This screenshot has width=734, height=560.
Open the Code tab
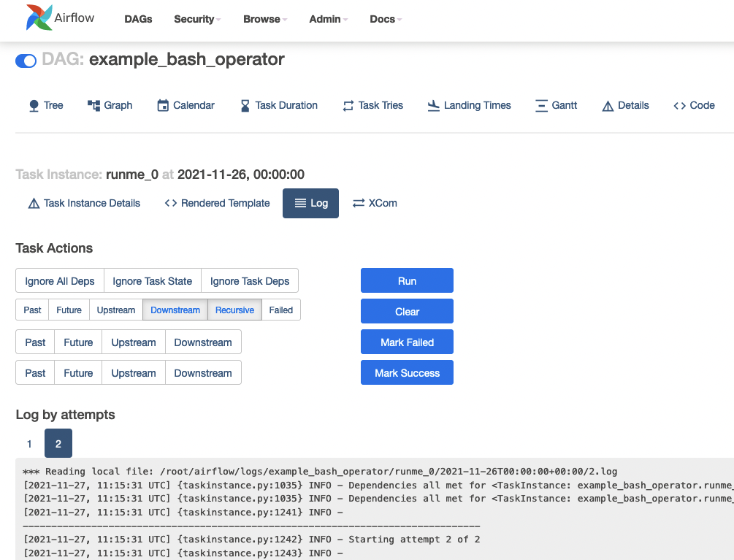[695, 106]
